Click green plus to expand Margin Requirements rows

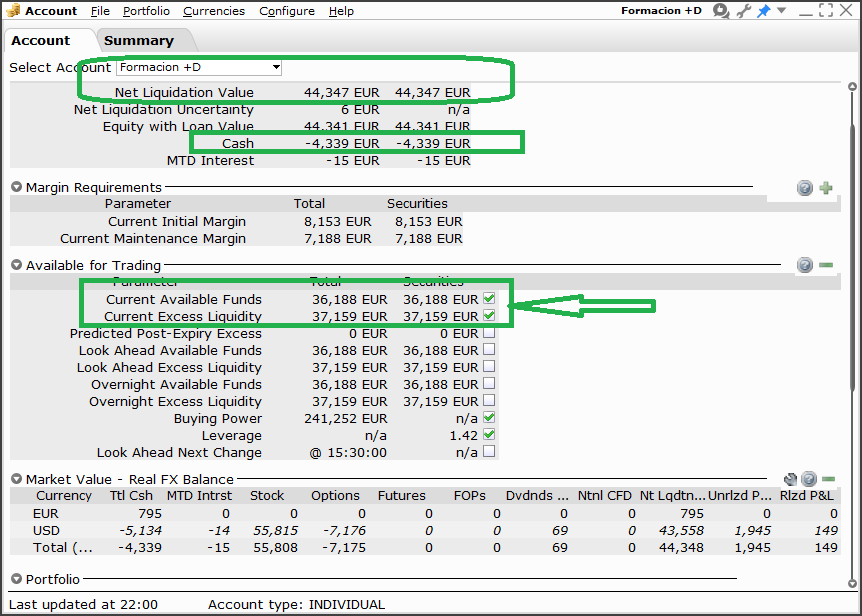pos(826,188)
